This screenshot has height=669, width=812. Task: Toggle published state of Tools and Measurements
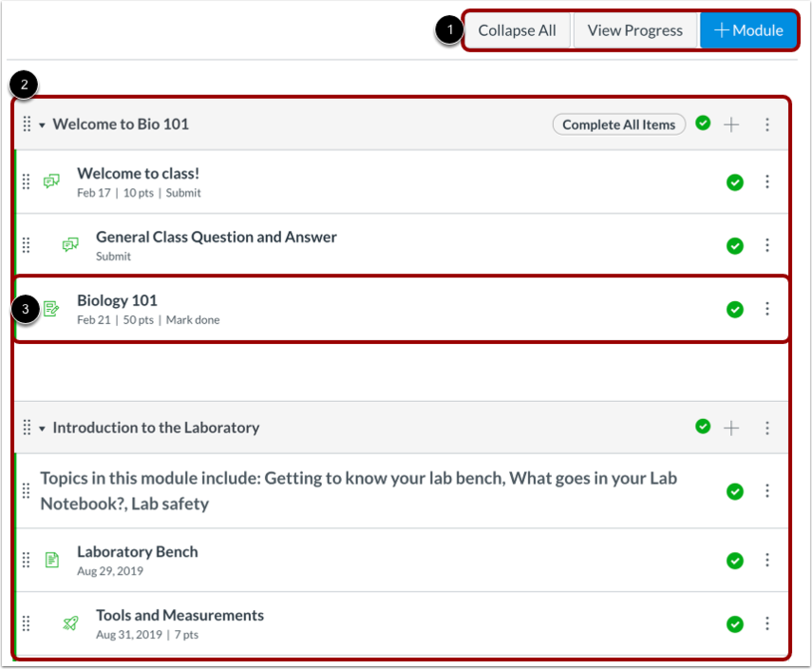click(x=735, y=624)
